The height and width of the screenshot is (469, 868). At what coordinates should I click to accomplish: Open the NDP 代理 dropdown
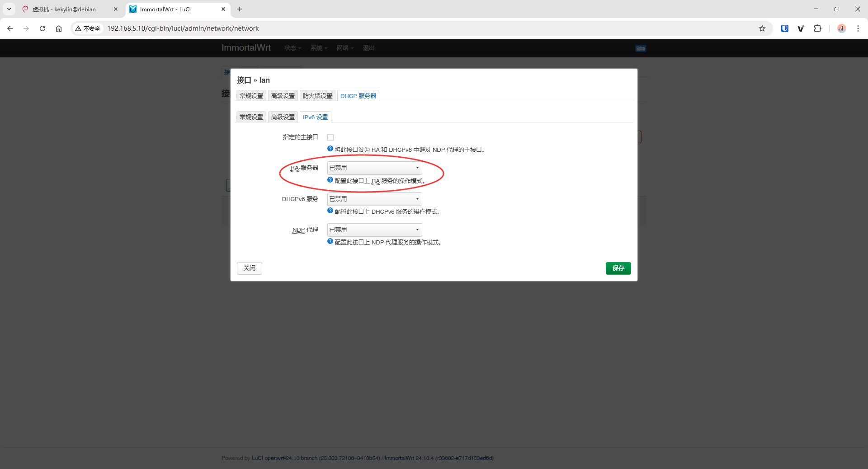coord(374,230)
